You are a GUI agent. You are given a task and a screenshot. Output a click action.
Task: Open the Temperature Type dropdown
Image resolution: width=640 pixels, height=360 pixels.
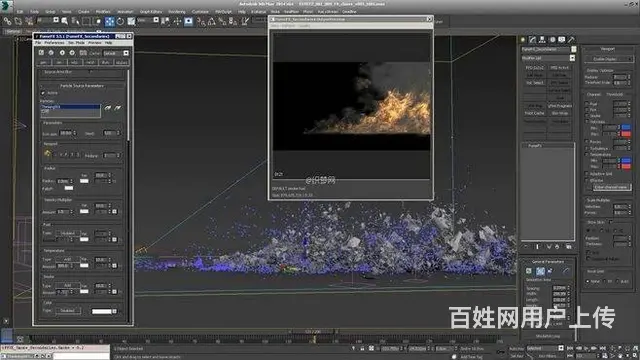[x=67, y=260]
